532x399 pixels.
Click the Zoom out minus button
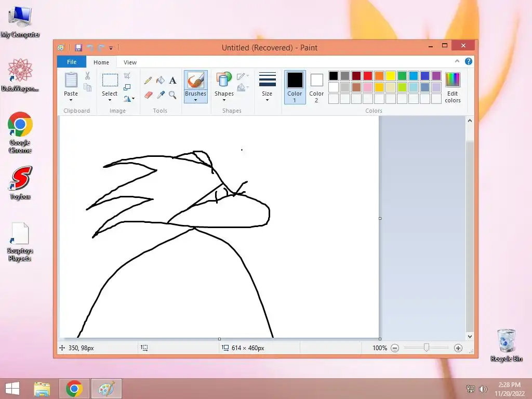coord(395,348)
